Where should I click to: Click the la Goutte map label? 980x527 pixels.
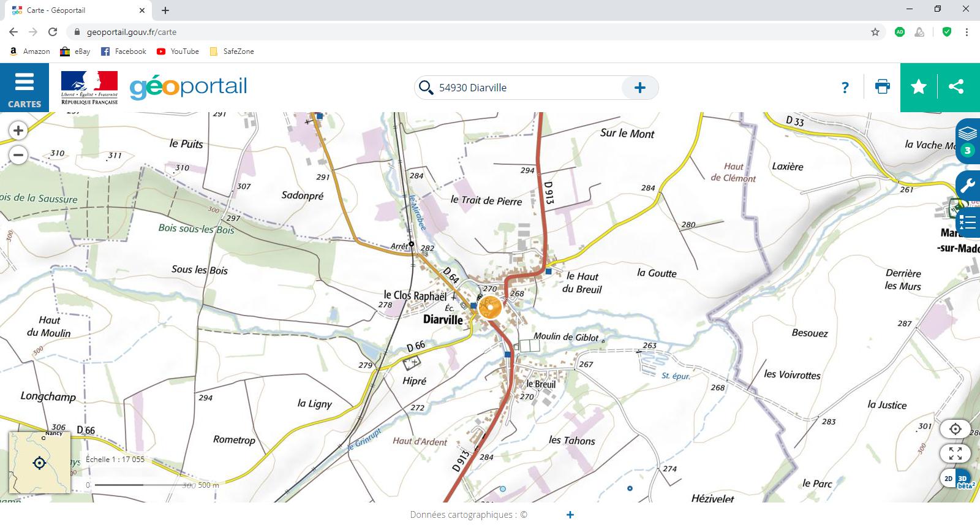(657, 273)
